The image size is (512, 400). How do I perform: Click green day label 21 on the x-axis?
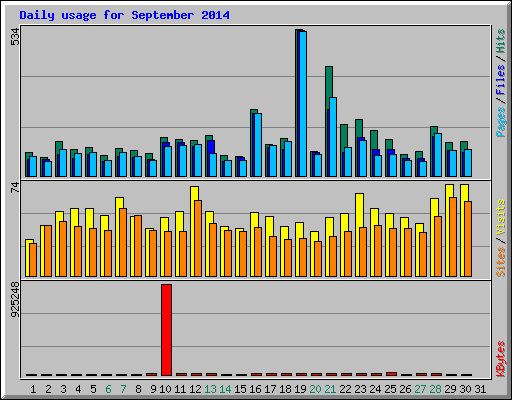pos(330,389)
